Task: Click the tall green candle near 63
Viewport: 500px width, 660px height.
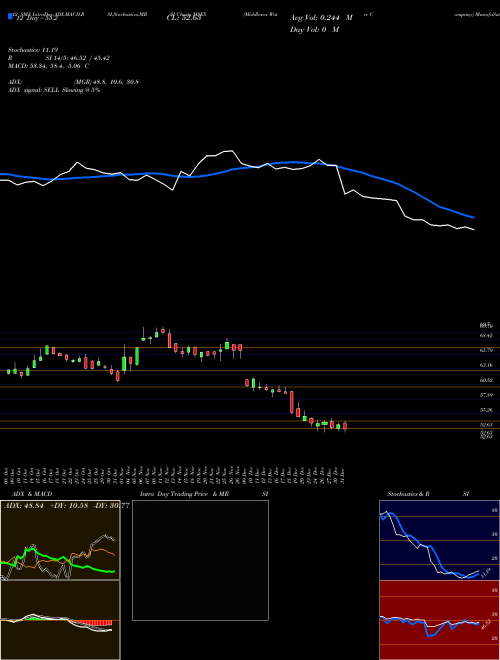Action: (x=137, y=356)
